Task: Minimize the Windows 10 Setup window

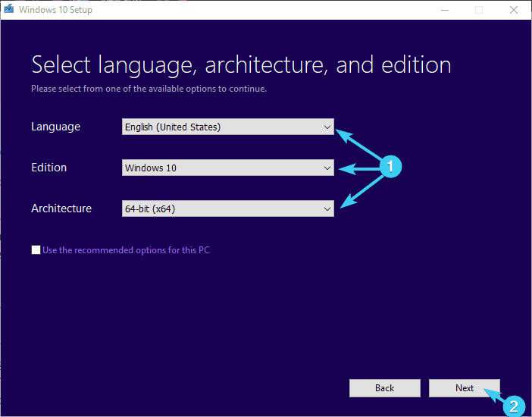Action: (x=445, y=10)
